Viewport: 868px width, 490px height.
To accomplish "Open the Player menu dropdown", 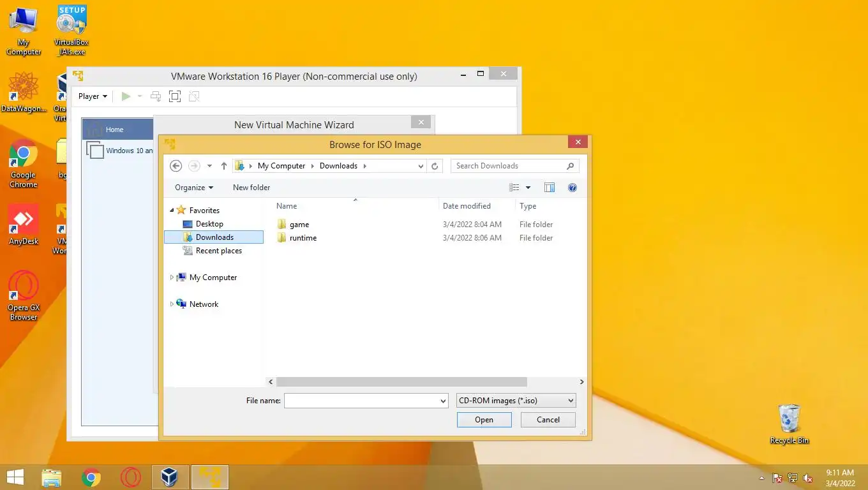I will pyautogui.click(x=93, y=96).
